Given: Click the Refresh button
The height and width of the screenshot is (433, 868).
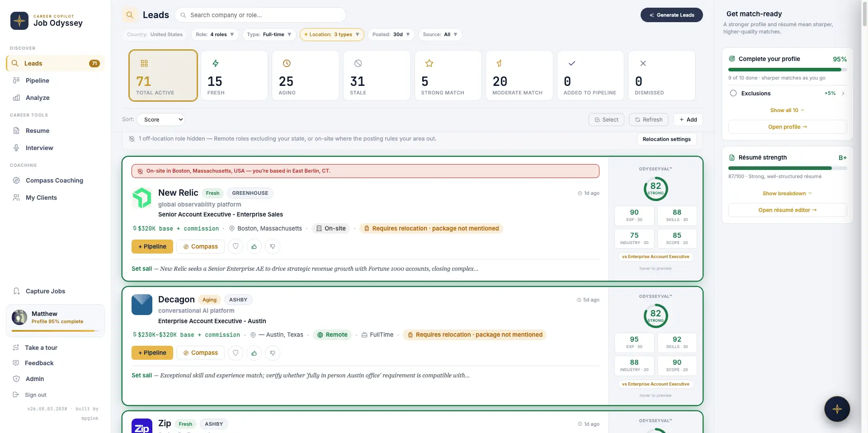Looking at the screenshot, I should point(649,120).
